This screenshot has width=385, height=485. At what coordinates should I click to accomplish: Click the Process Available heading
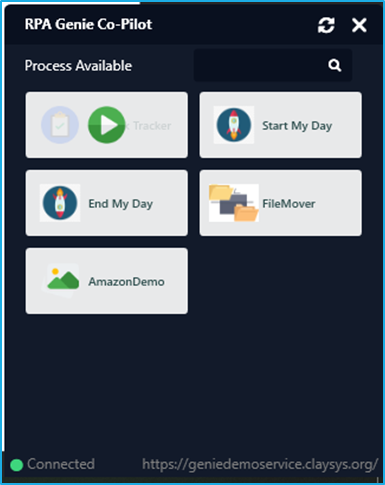pos(78,66)
